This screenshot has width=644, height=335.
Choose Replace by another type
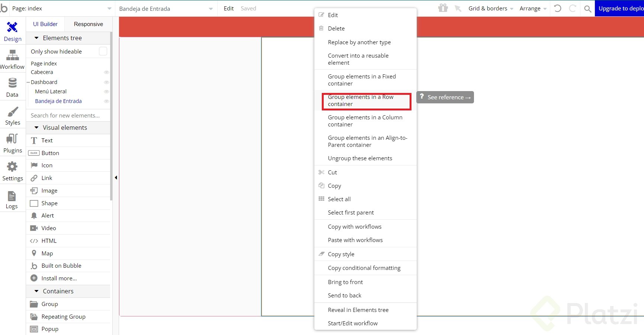pos(365,42)
